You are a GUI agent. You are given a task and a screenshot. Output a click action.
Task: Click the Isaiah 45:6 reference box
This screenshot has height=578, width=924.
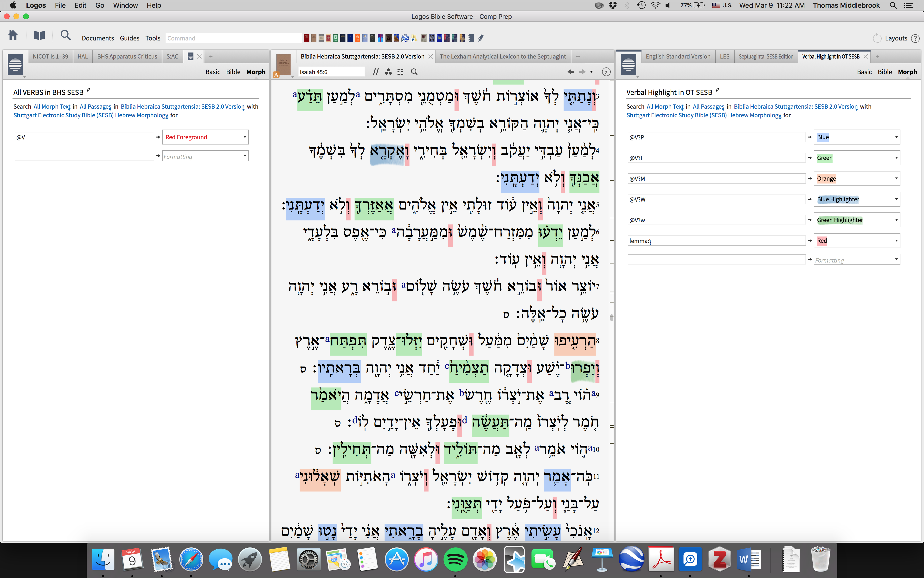(x=331, y=72)
